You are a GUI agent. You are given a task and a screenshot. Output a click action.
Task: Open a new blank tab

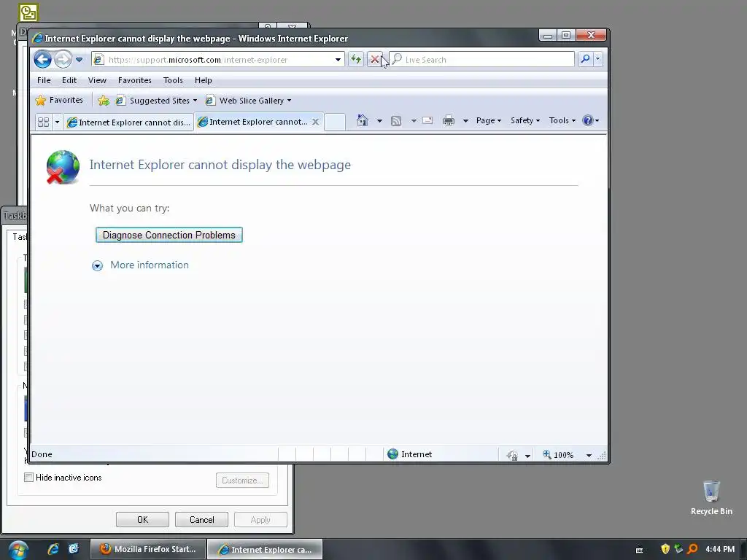coord(334,122)
